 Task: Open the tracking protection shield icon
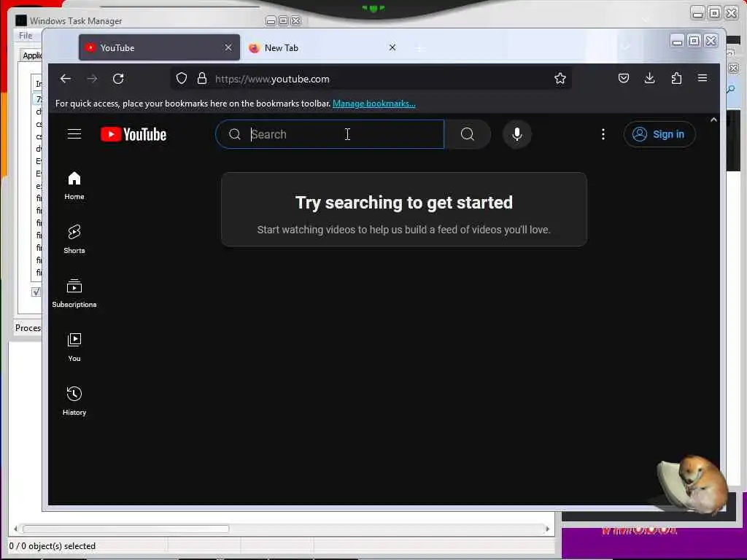point(182,79)
